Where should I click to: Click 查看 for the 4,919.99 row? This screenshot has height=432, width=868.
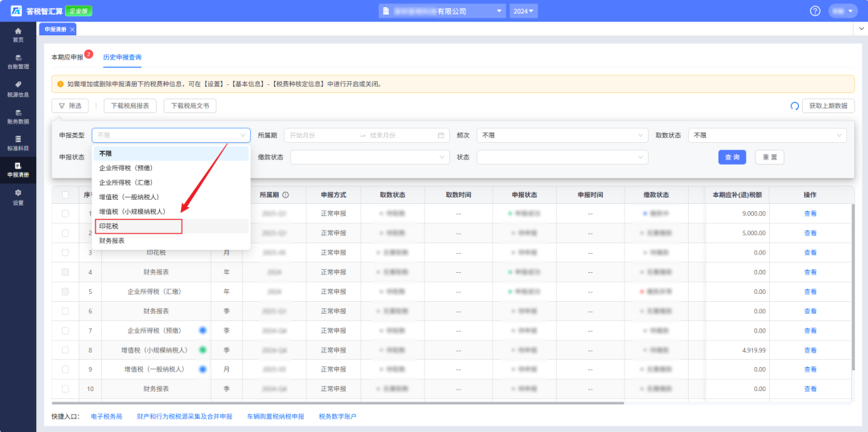tap(810, 349)
